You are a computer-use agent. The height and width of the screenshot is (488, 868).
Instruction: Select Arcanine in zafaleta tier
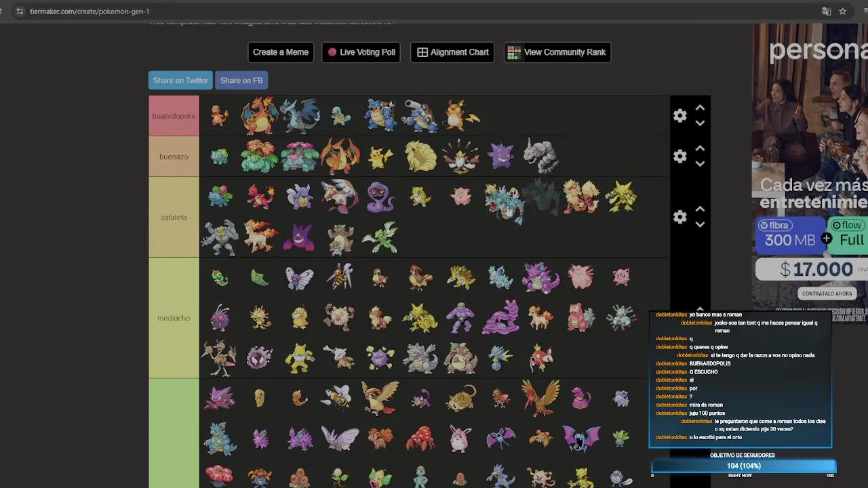tap(581, 197)
